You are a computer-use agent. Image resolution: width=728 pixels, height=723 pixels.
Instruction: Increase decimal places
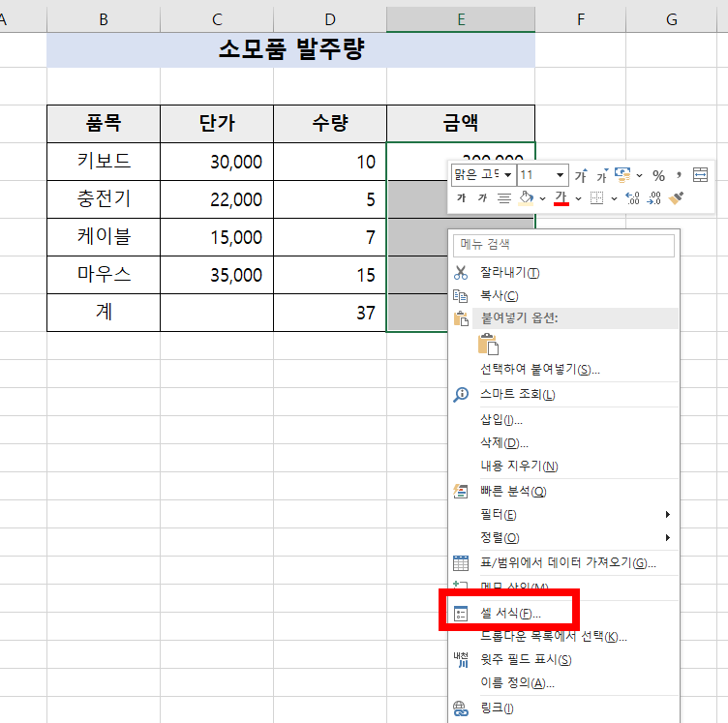tap(632, 198)
